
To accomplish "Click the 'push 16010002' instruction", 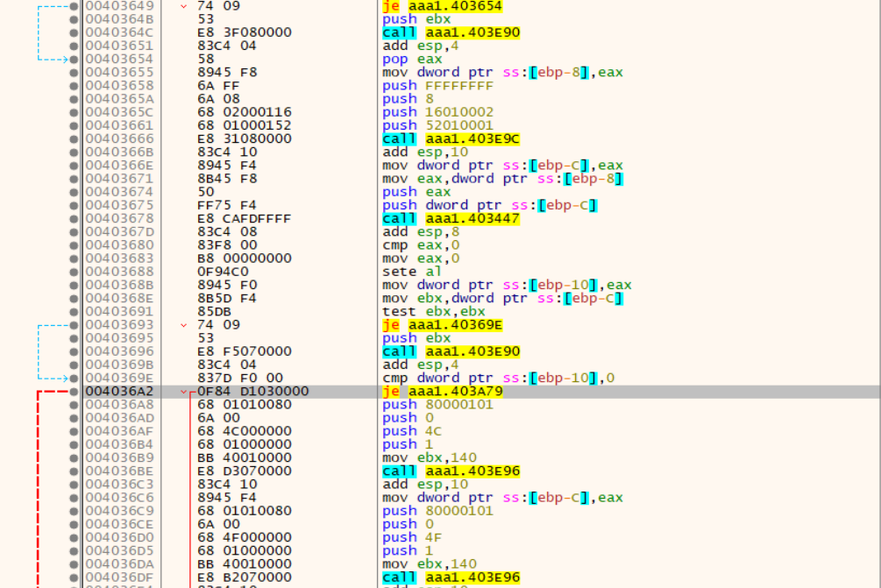I will click(437, 112).
